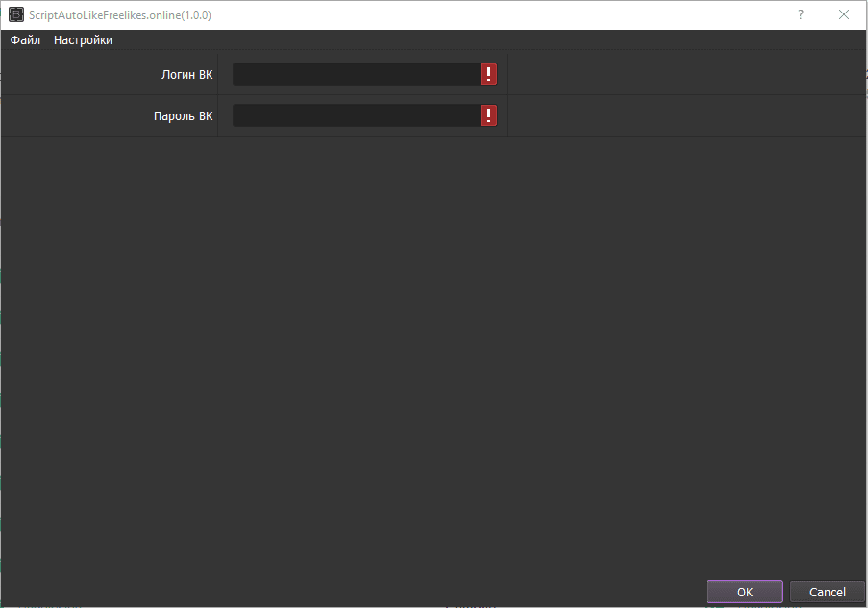Click the Пароль ВК label text
The image size is (868, 608).
coord(183,116)
